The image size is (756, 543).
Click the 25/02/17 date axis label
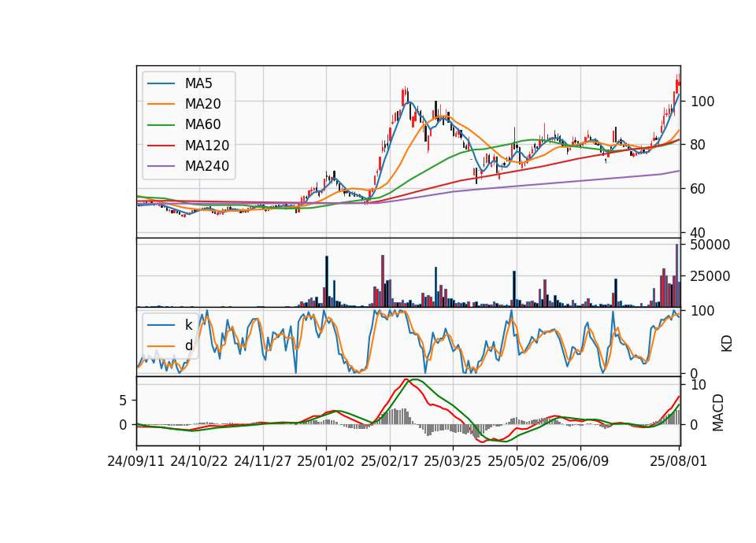point(389,461)
